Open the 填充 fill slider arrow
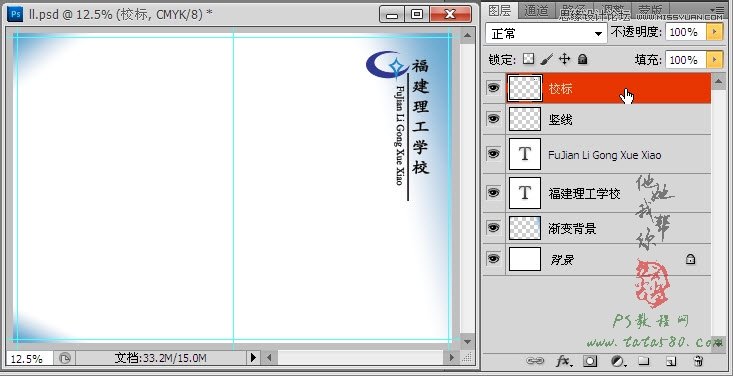Image resolution: width=733 pixels, height=376 pixels. tap(714, 60)
